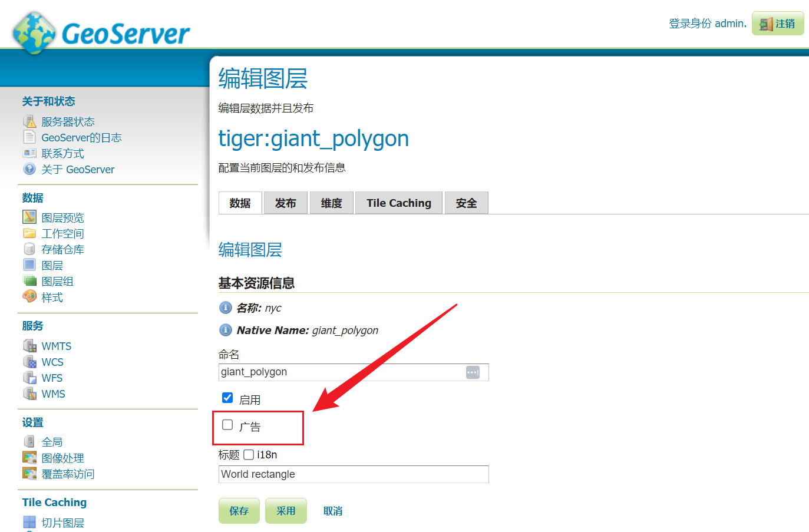Open the WMTS service link

pos(56,346)
